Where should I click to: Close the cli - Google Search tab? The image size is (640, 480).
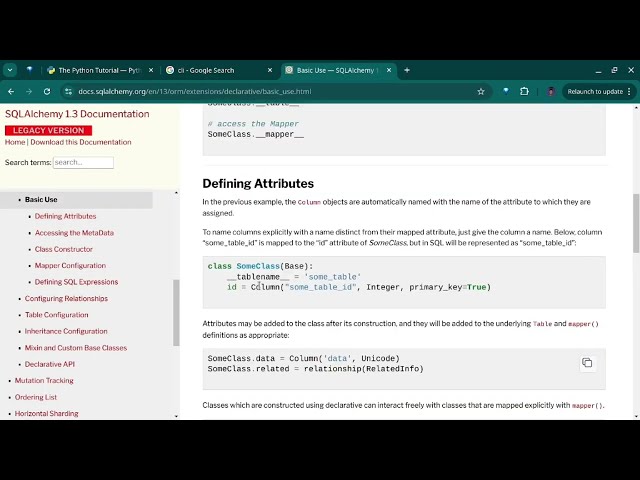tap(270, 70)
